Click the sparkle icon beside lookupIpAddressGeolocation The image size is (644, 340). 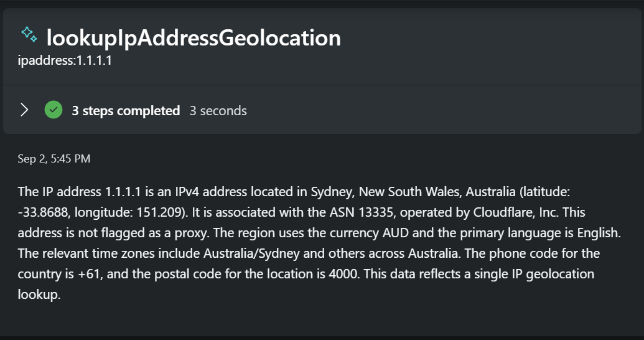pyautogui.click(x=29, y=34)
